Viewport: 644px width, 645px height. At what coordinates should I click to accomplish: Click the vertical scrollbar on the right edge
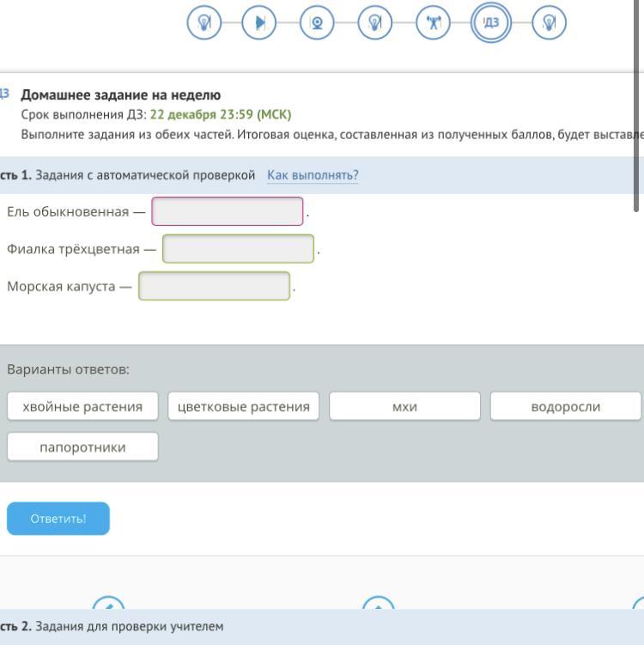637,103
